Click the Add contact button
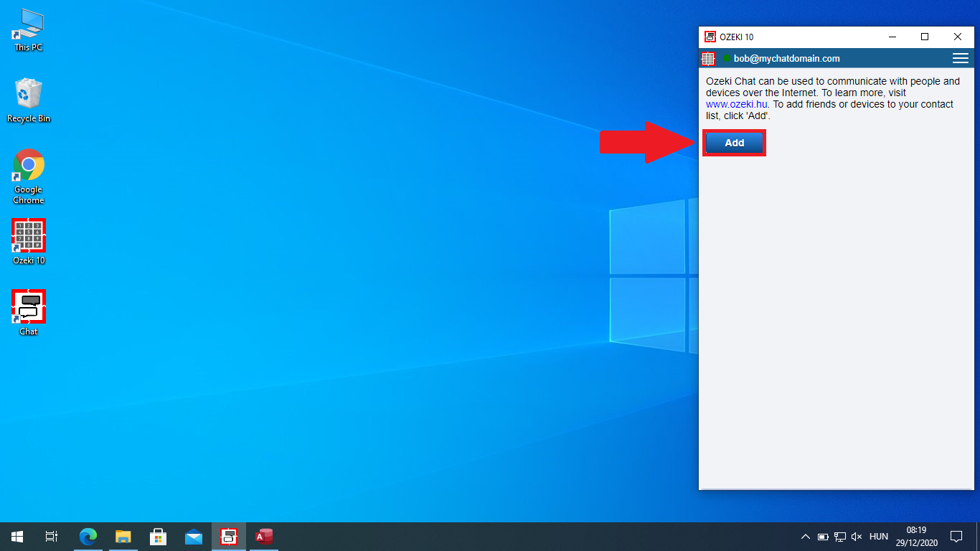The height and width of the screenshot is (551, 980). pyautogui.click(x=734, y=143)
